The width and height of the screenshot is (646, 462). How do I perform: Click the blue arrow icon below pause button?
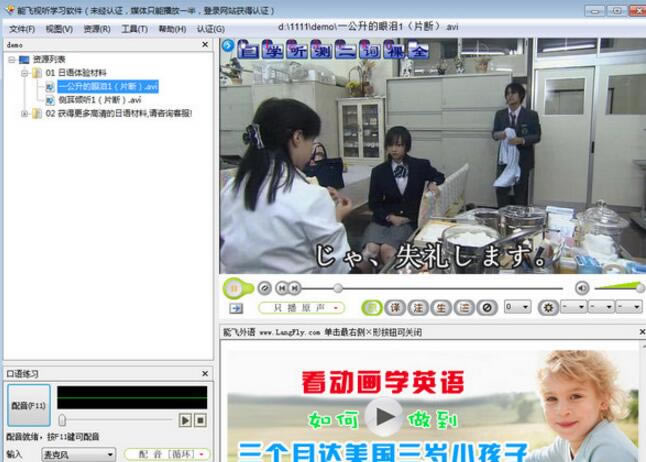click(236, 308)
